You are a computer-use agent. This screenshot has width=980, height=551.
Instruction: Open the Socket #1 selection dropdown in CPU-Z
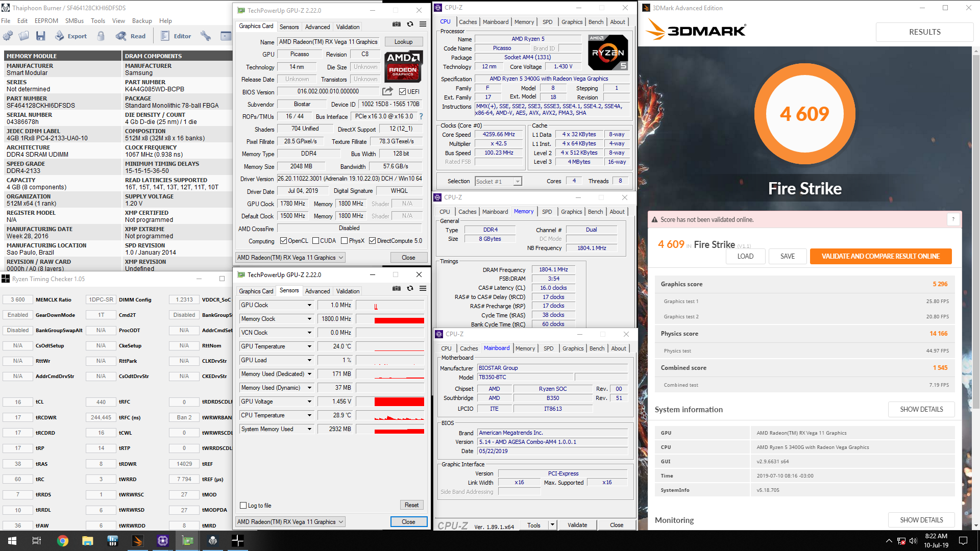498,182
